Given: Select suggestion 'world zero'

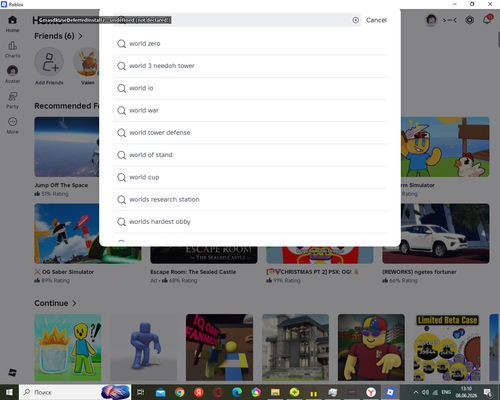Looking at the screenshot, I should (x=250, y=44).
